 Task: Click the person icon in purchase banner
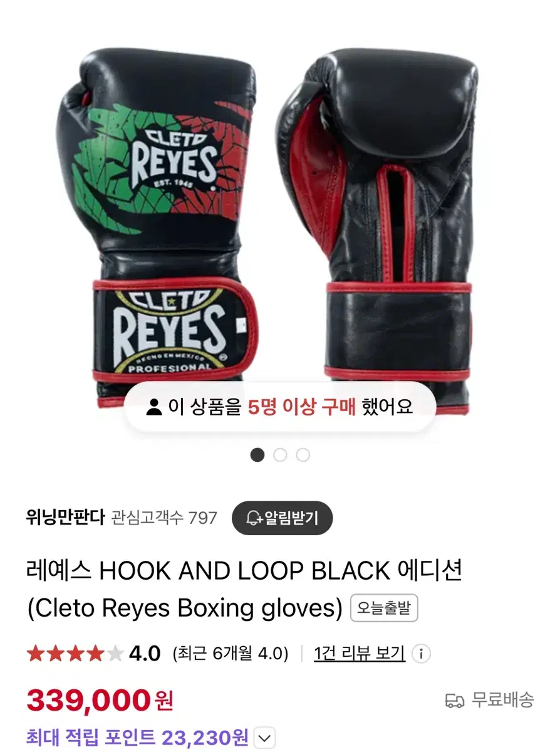[153, 407]
